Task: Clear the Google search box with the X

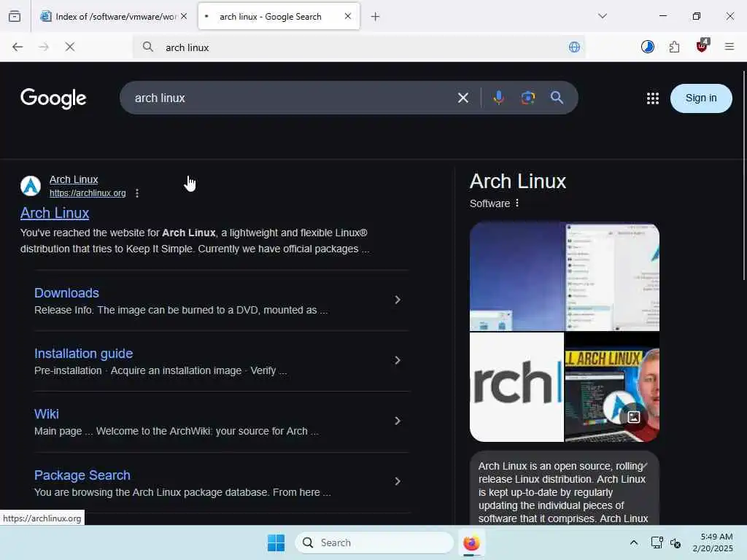Action: pyautogui.click(x=463, y=98)
